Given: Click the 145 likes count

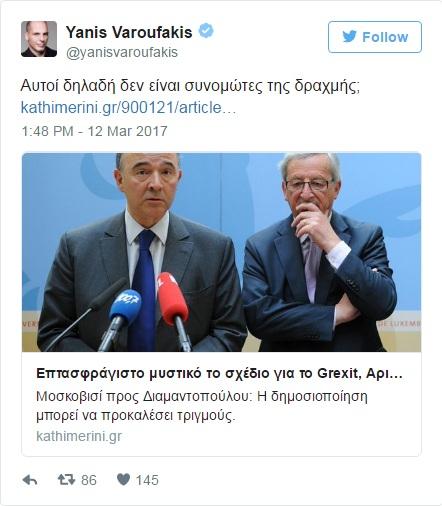Looking at the screenshot, I should coord(147,480).
